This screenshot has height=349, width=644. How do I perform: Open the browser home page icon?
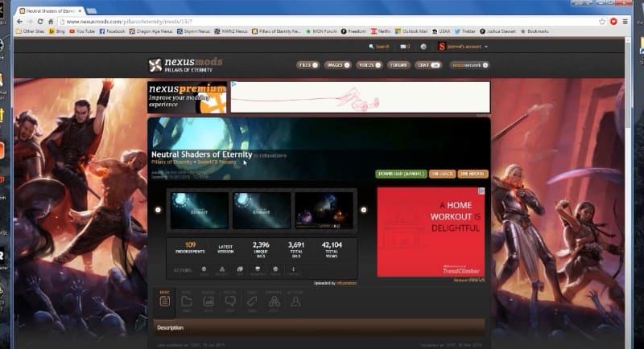(51, 22)
